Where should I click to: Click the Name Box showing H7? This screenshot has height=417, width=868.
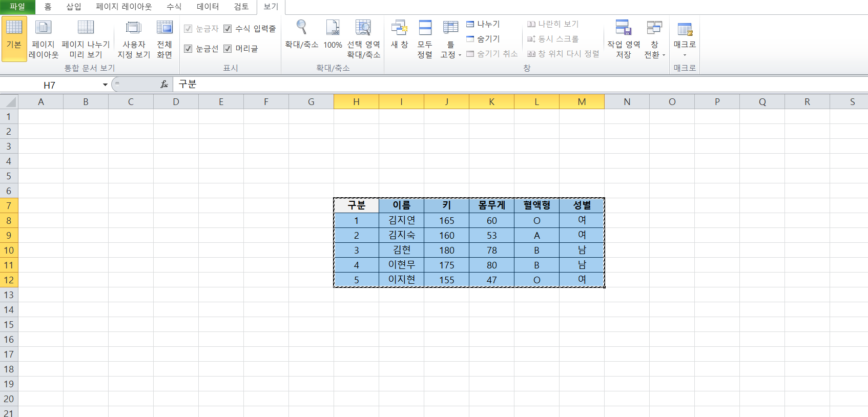(x=50, y=85)
